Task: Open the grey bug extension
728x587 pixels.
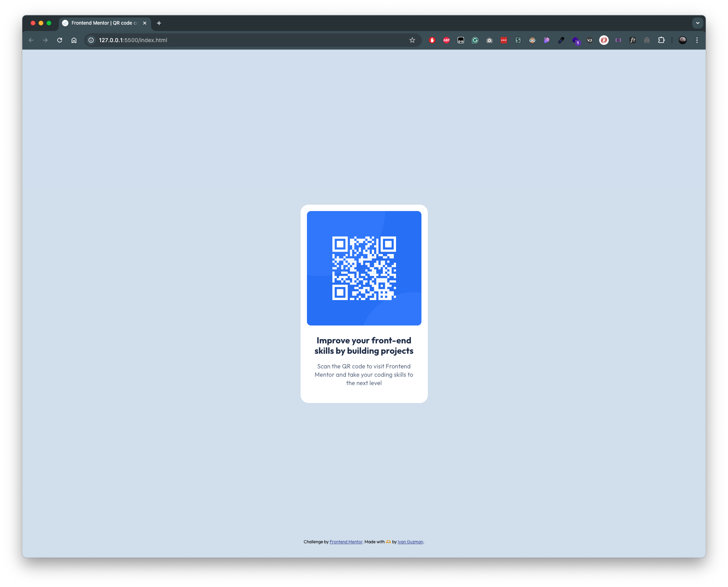Action: 647,40
